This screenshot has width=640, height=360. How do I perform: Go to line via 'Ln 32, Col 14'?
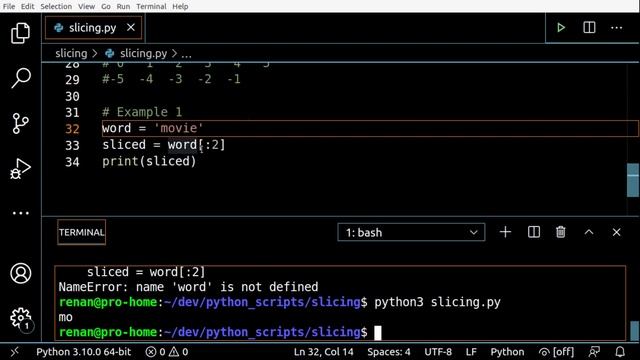pyautogui.click(x=324, y=352)
